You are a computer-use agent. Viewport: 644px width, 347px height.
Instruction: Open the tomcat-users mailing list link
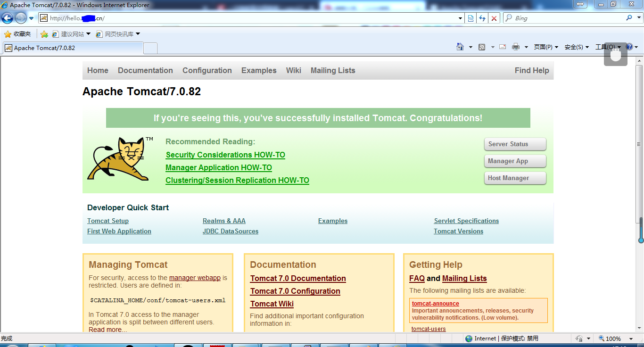pos(429,329)
